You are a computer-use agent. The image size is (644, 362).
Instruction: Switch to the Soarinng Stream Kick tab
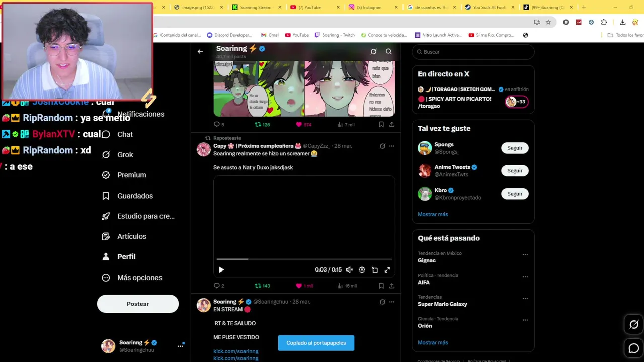click(x=256, y=7)
